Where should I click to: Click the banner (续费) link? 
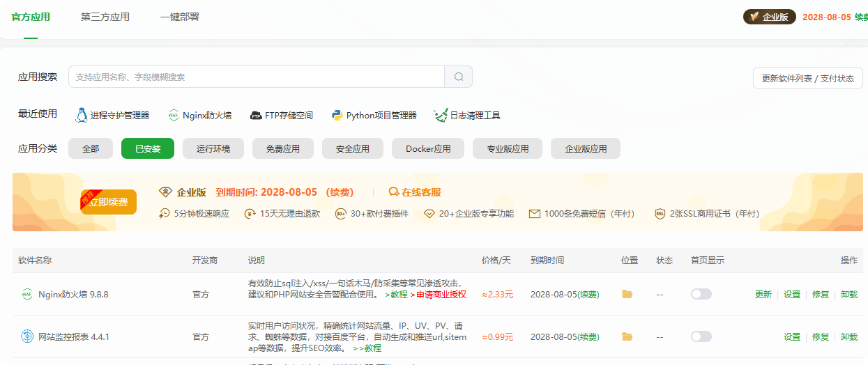pyautogui.click(x=340, y=192)
